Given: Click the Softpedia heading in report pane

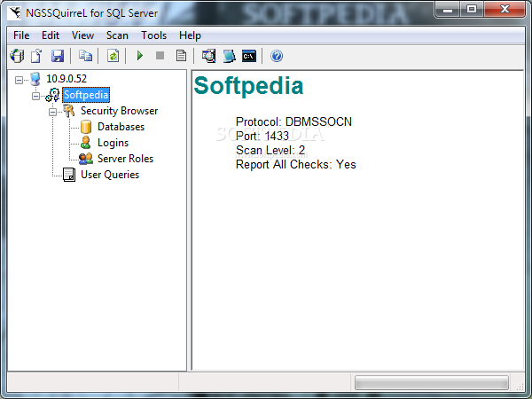Looking at the screenshot, I should (x=248, y=86).
